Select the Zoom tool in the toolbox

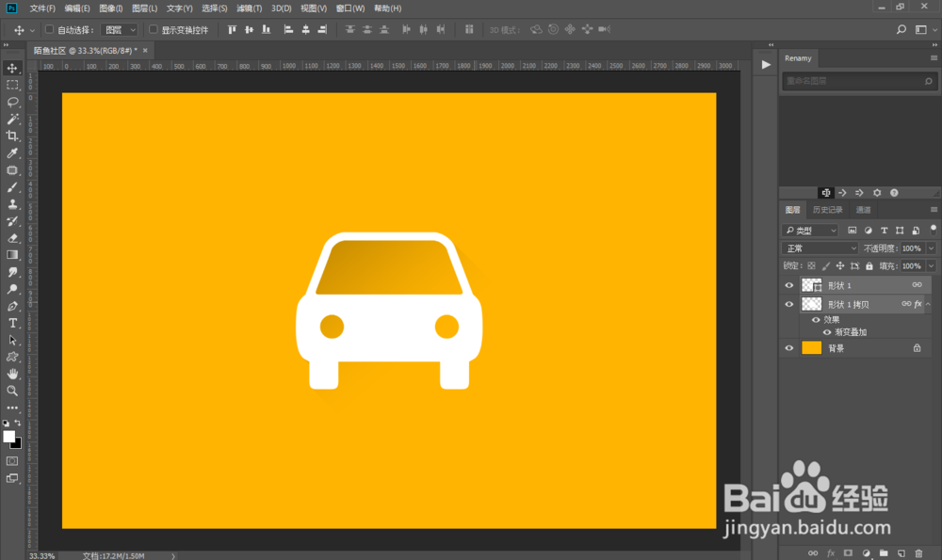[12, 391]
